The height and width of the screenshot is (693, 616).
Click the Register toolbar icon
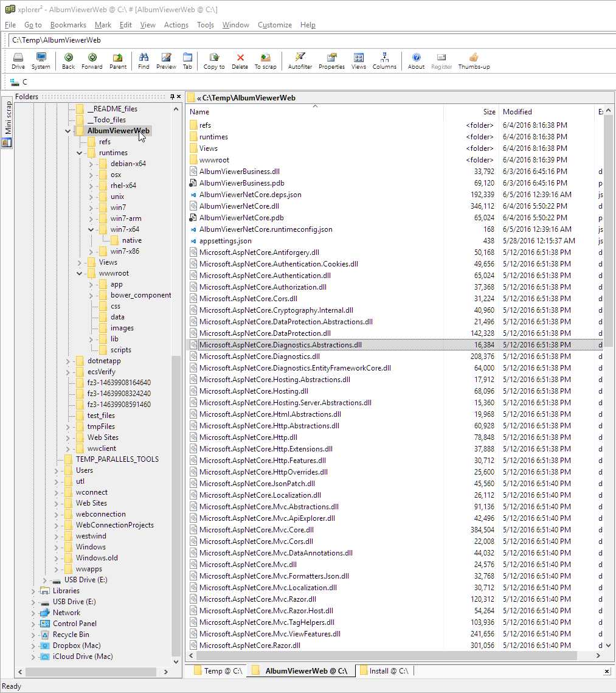coord(441,61)
